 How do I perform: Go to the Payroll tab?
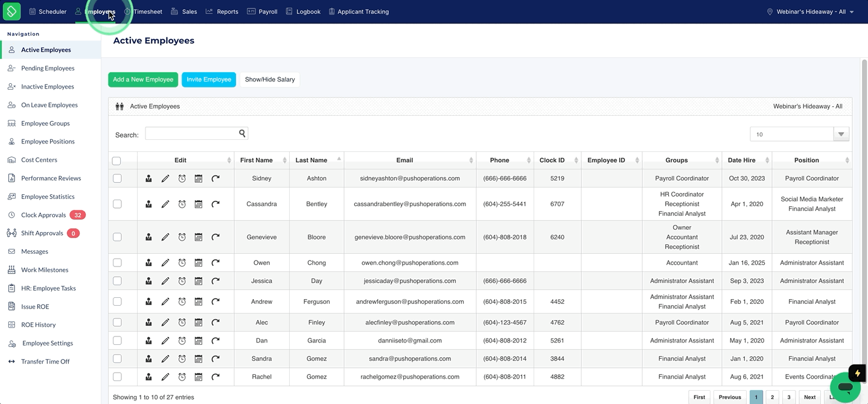263,11
